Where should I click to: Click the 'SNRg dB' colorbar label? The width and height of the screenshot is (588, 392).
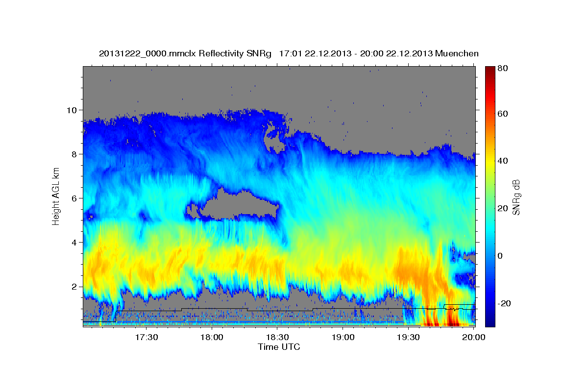[x=515, y=196]
